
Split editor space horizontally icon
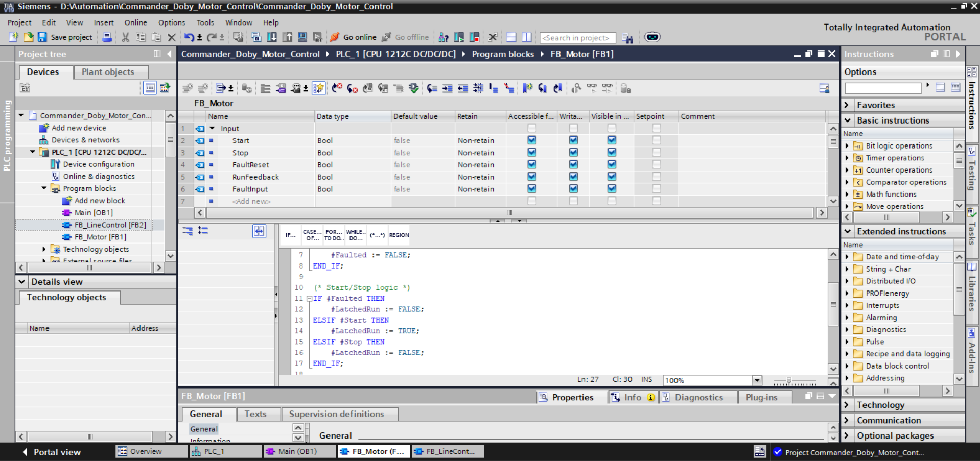coord(511,37)
